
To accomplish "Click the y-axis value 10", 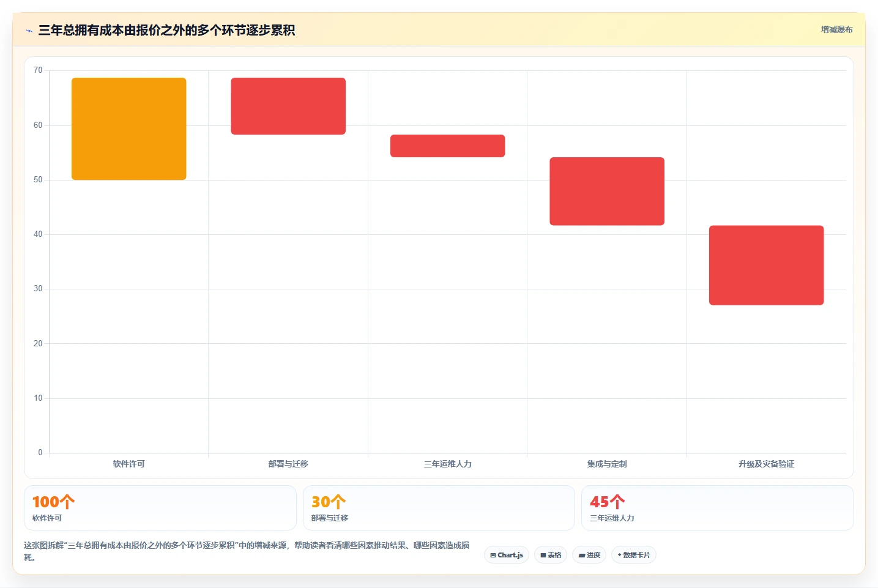I will click(x=38, y=398).
